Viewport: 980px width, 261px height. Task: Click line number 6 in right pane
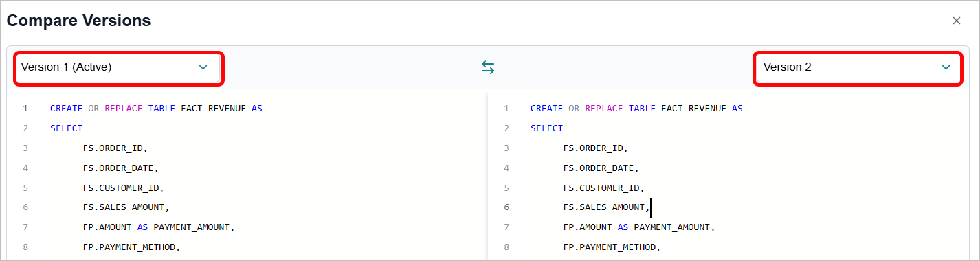pyautogui.click(x=506, y=207)
